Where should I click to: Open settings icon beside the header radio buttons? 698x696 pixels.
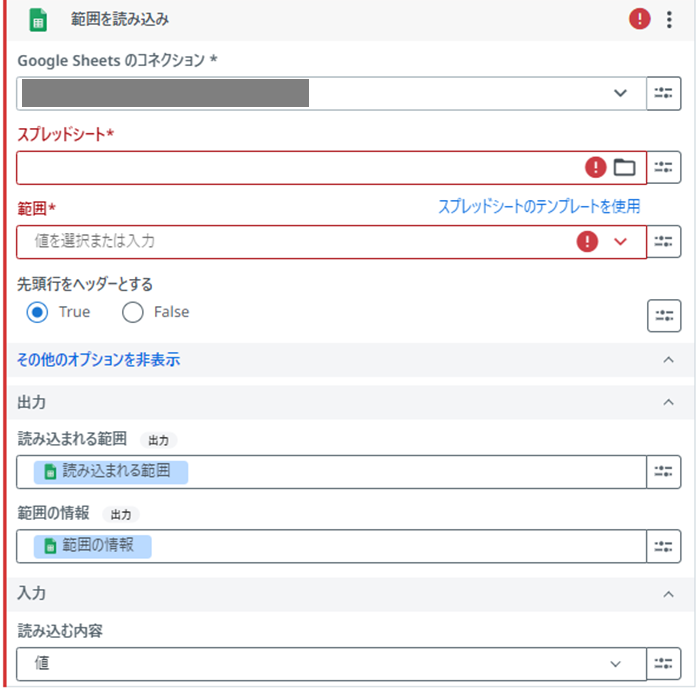point(664,316)
